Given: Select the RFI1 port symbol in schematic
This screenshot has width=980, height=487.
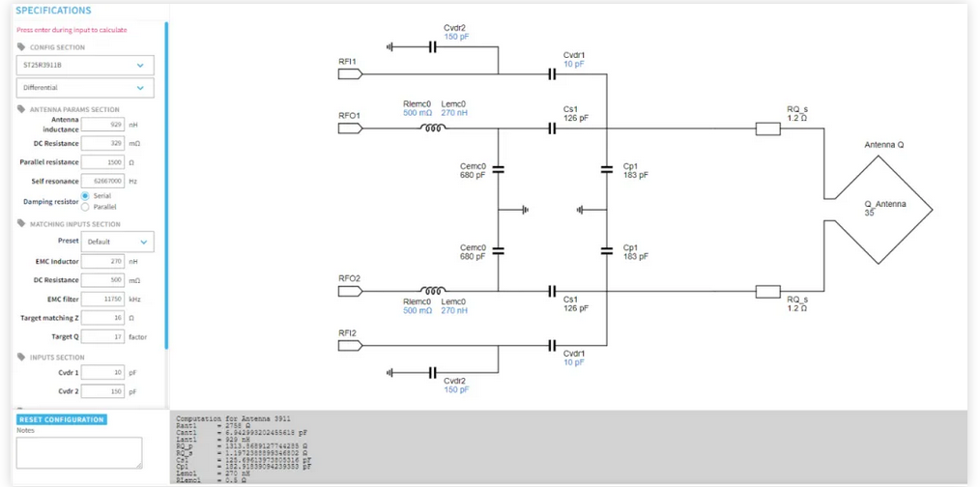Looking at the screenshot, I should pyautogui.click(x=349, y=73).
